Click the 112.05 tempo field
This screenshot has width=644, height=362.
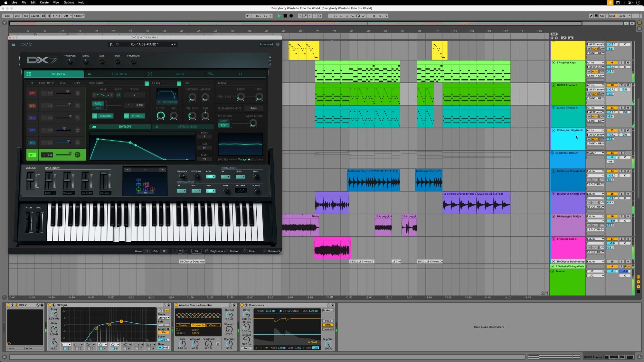tap(35, 16)
